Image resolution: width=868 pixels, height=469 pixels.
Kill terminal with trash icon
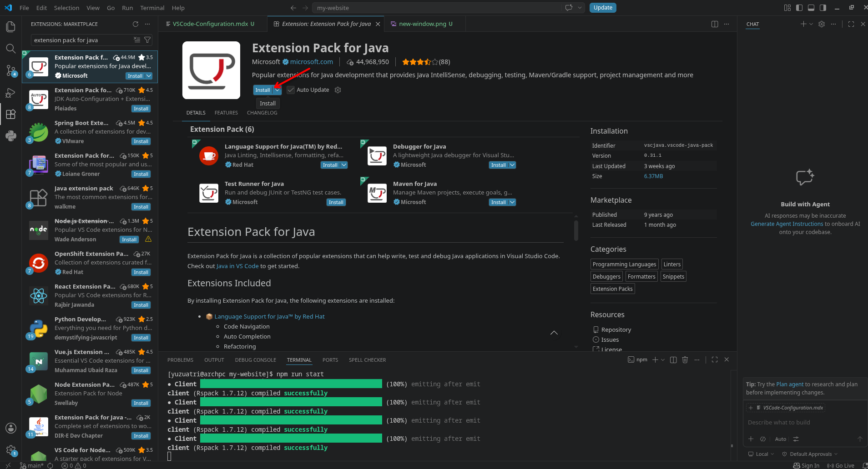(685, 359)
